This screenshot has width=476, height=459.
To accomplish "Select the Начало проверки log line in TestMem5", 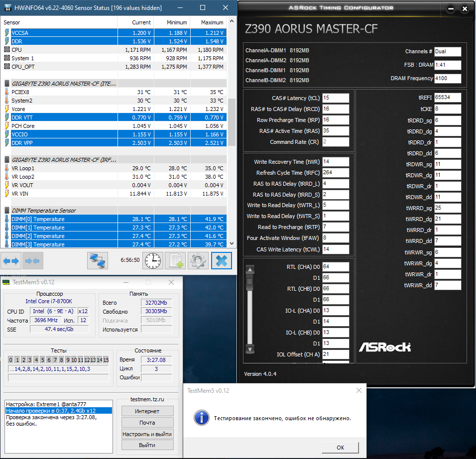I will point(59,411).
